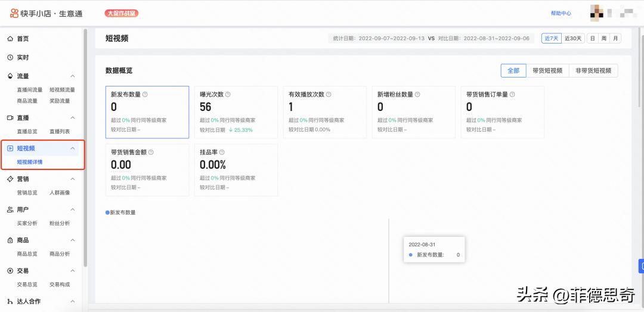
Task: Collapse the 短视频 sidebar section
Action: point(73,149)
